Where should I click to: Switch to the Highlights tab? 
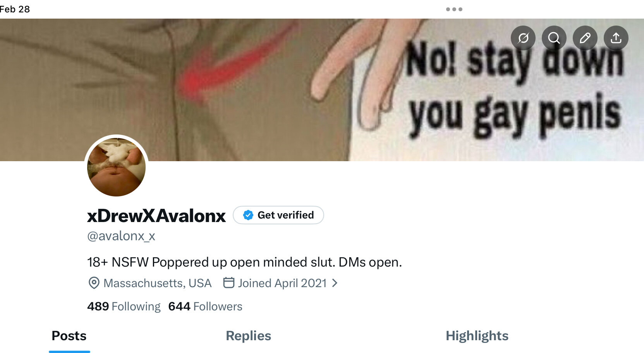[x=477, y=336]
